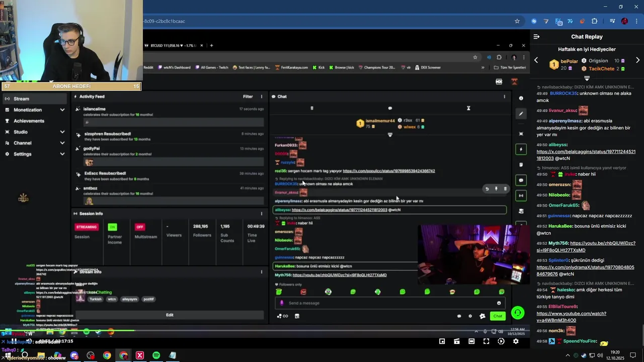Click the green headset support button
Image resolution: width=644 pixels, height=362 pixels.
[518, 313]
